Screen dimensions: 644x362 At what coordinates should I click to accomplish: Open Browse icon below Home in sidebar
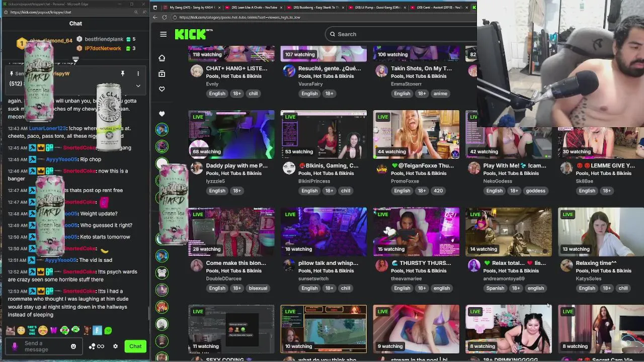[x=162, y=73]
